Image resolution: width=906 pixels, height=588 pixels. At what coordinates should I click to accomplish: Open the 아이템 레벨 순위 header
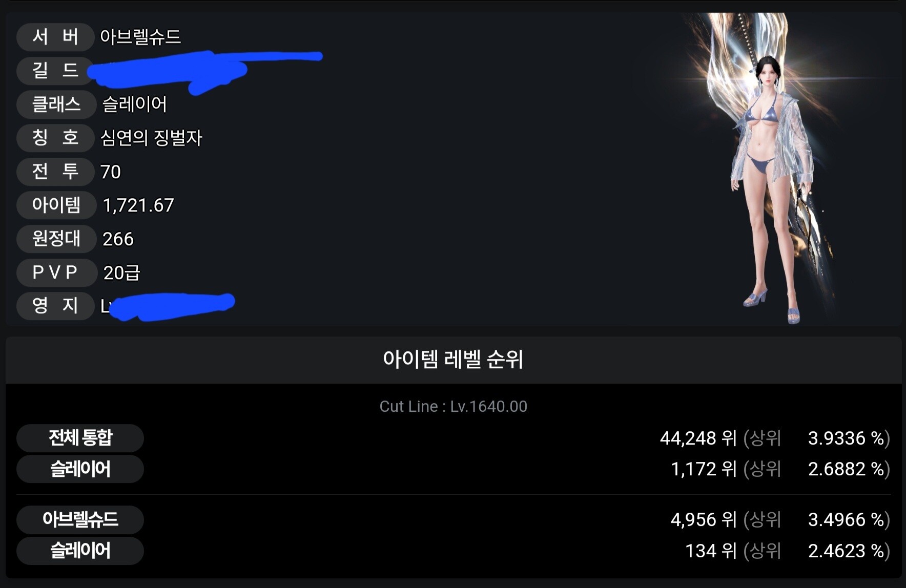(454, 360)
